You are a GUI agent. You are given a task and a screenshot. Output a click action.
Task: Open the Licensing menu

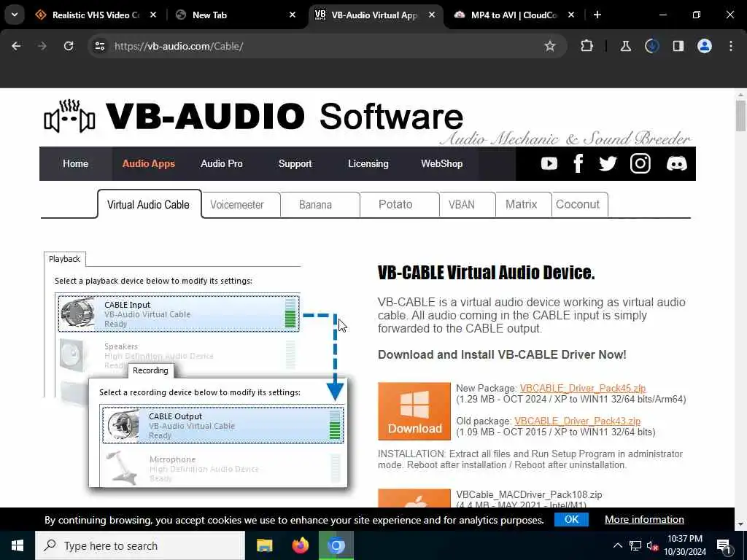(x=368, y=164)
